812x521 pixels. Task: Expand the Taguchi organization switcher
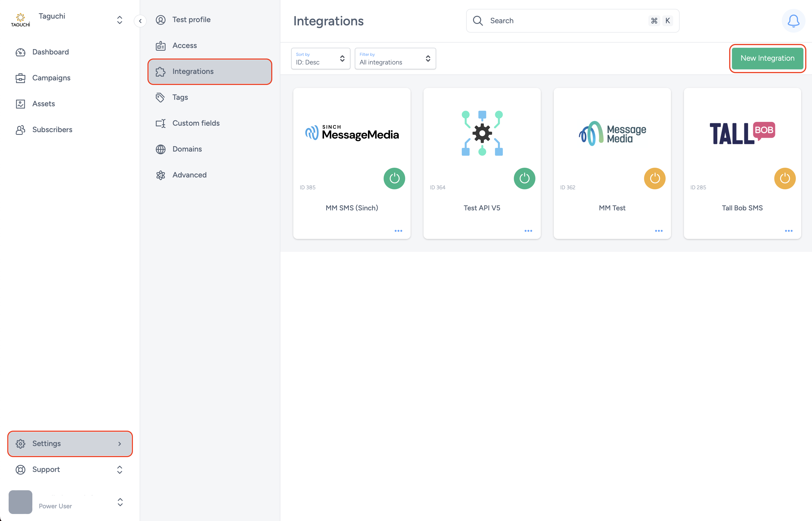119,20
